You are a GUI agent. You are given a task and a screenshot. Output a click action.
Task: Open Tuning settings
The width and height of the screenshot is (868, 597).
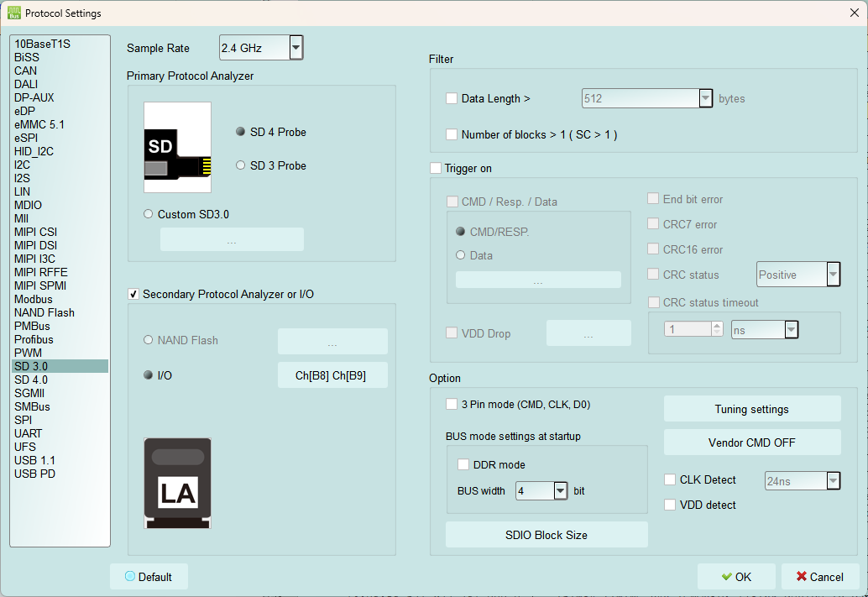pyautogui.click(x=752, y=409)
